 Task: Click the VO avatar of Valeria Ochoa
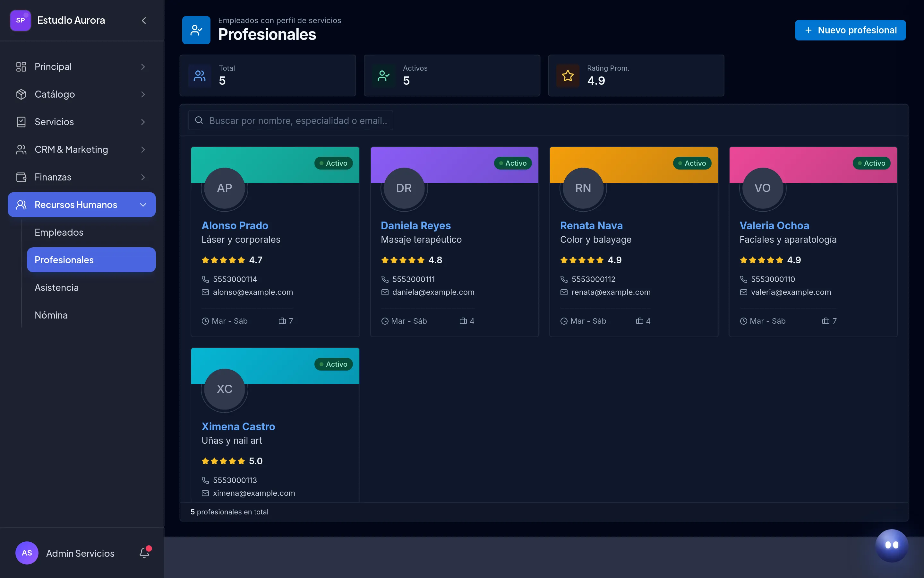click(763, 188)
